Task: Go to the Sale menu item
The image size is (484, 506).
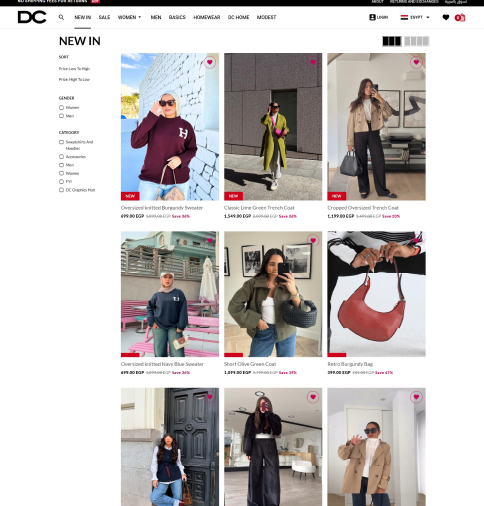Action: click(x=104, y=17)
